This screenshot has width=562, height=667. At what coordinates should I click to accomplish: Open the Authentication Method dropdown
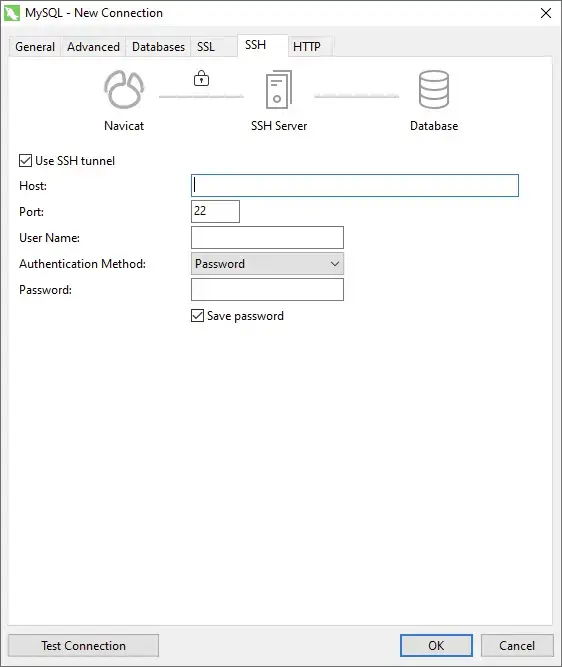click(267, 264)
